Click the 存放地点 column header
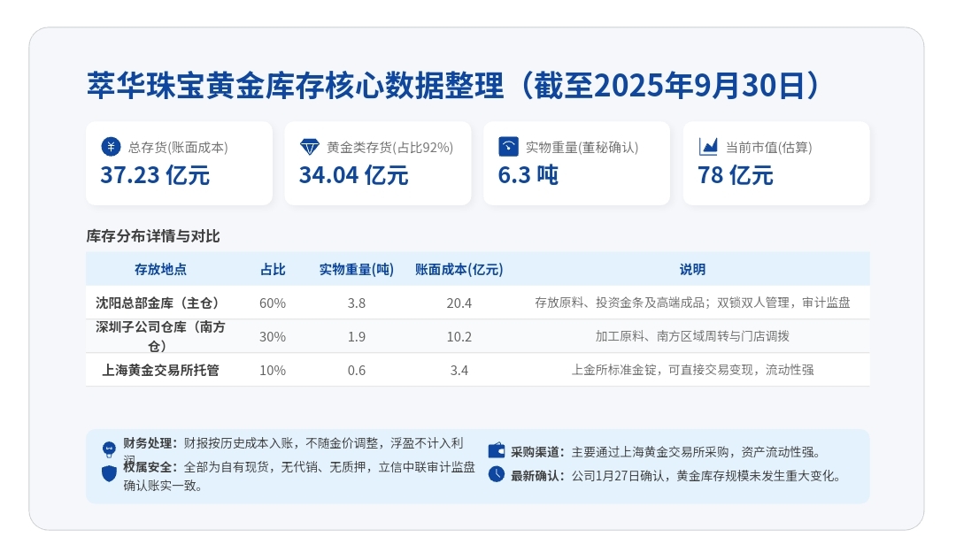Viewport: 956px width, 560px height. click(x=160, y=269)
